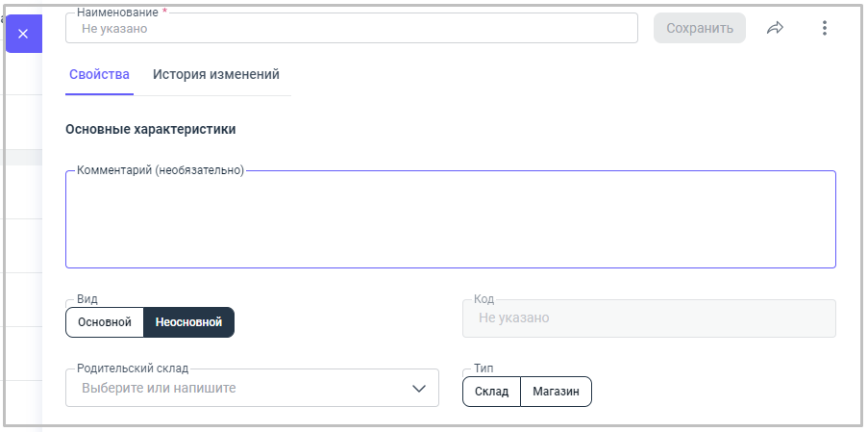
Task: Choose Склад as the Тип
Action: 491,392
